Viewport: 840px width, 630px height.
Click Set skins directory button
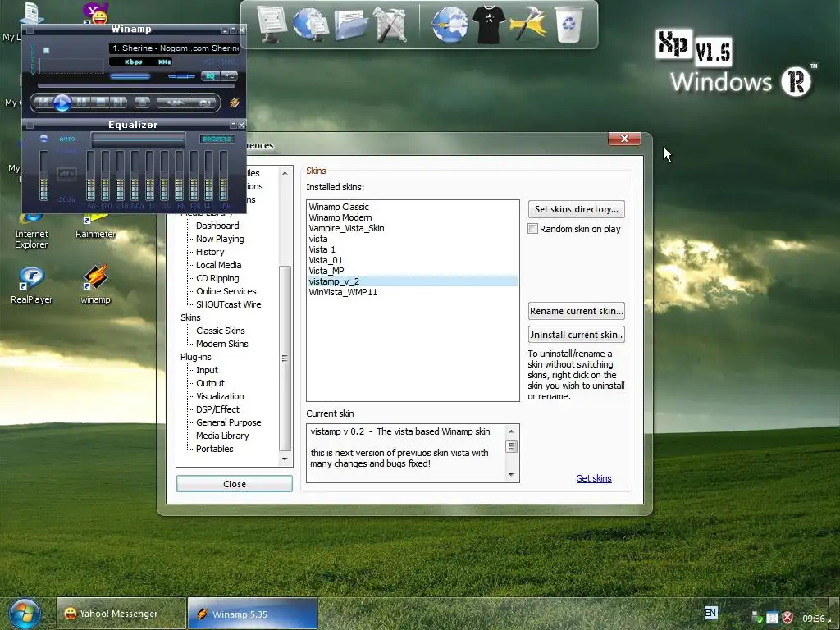click(577, 209)
